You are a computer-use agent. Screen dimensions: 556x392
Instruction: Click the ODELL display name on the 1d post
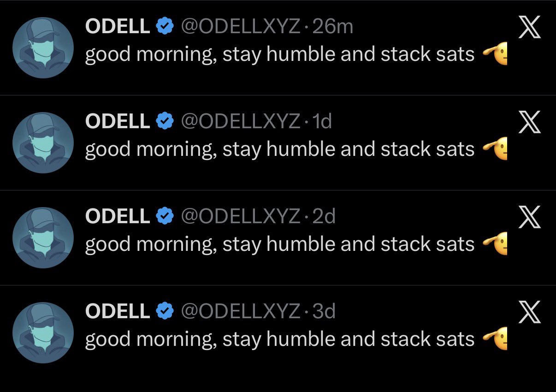click(118, 121)
